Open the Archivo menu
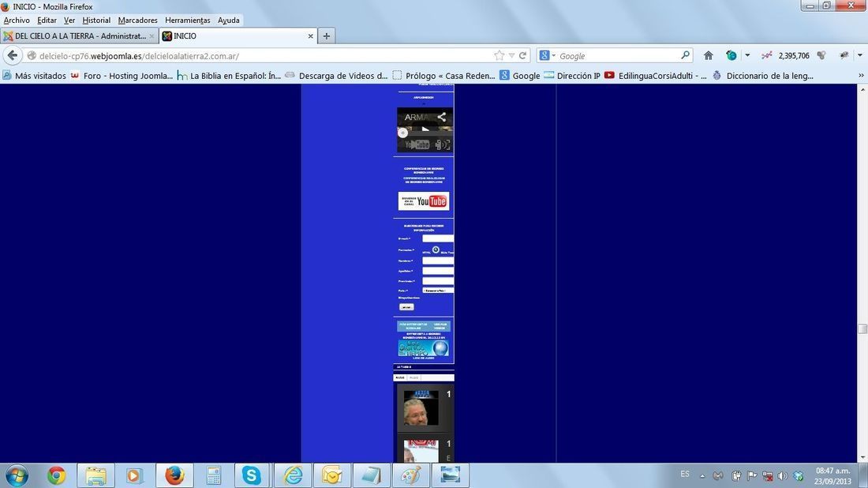Image resolution: width=868 pixels, height=488 pixels. tap(17, 21)
